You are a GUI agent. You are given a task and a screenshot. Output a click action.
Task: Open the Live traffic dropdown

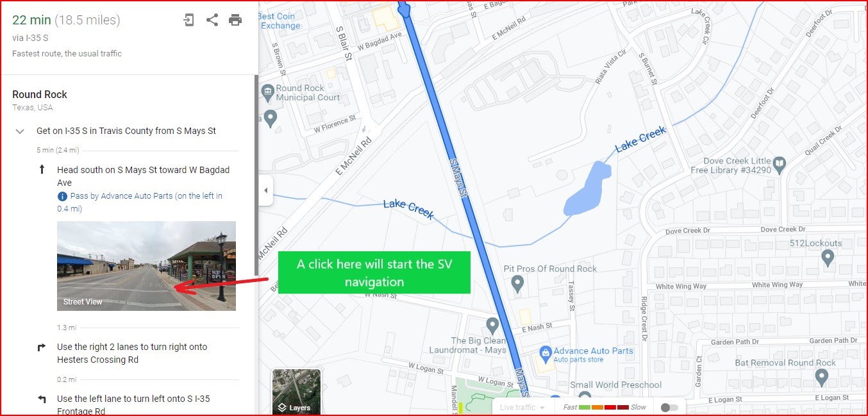point(522,408)
